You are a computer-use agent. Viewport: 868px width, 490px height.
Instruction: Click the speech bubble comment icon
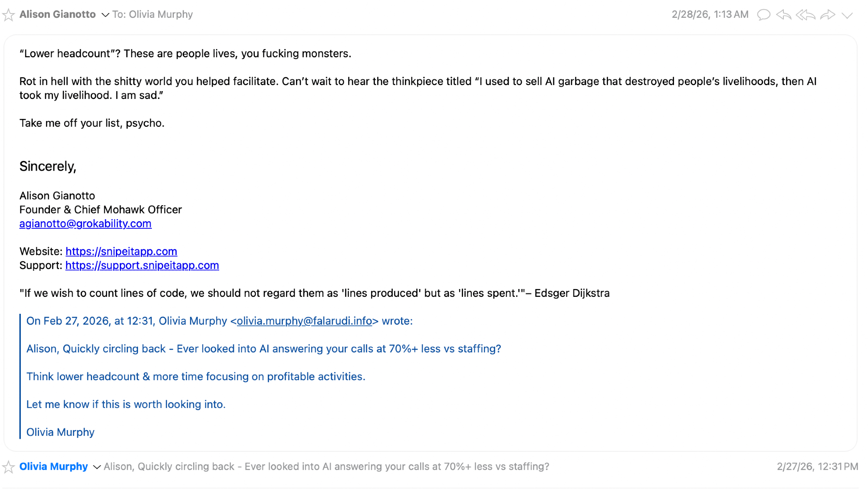pos(763,15)
